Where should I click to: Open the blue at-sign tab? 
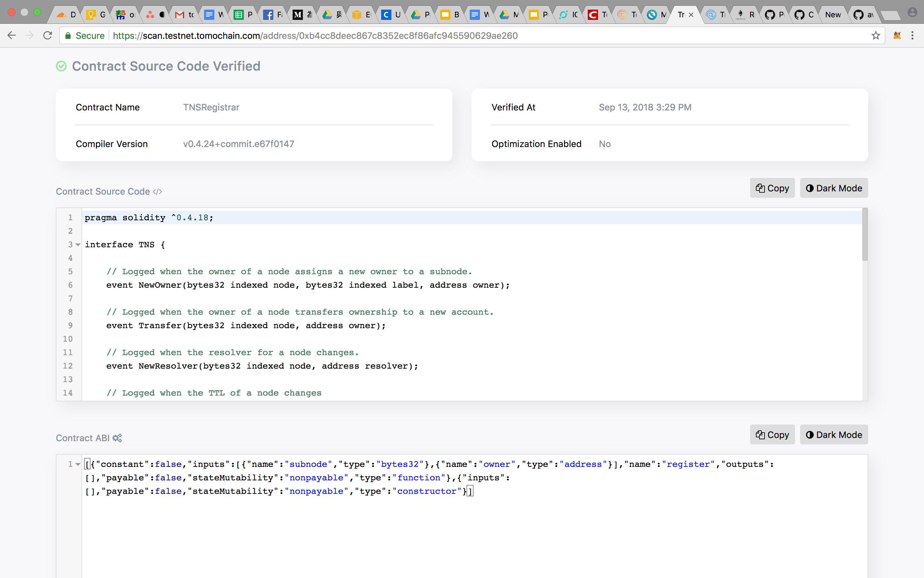(715, 14)
